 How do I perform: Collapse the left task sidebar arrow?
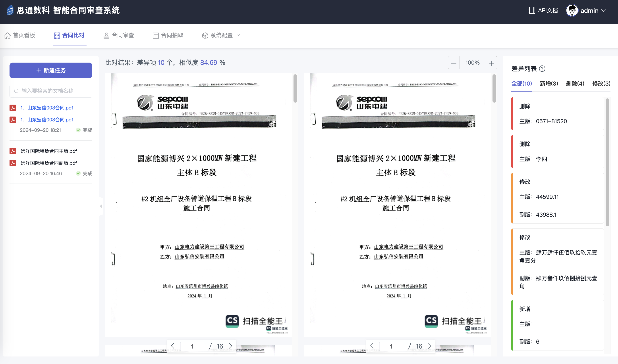tap(101, 206)
